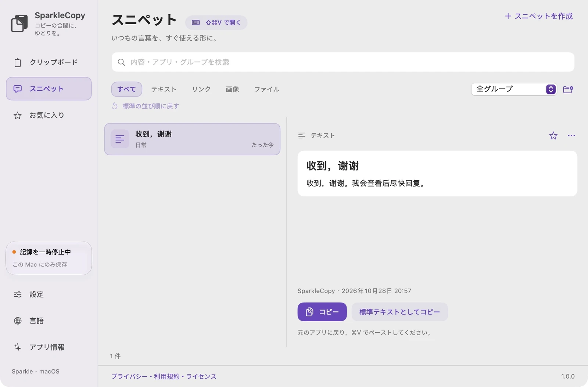The image size is (588, 387).
Task: Click the たった今 timestamp on snippet row
Action: pyautogui.click(x=262, y=145)
